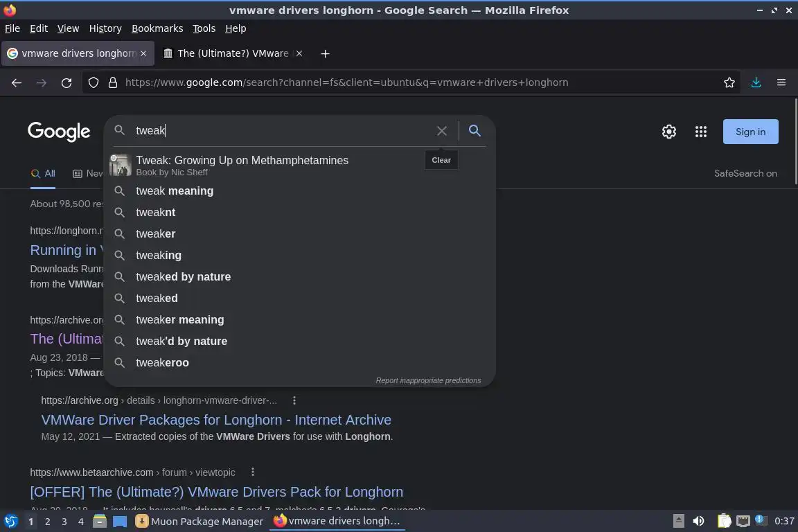
Task: Switch to virtual desktop 4
Action: (81, 522)
